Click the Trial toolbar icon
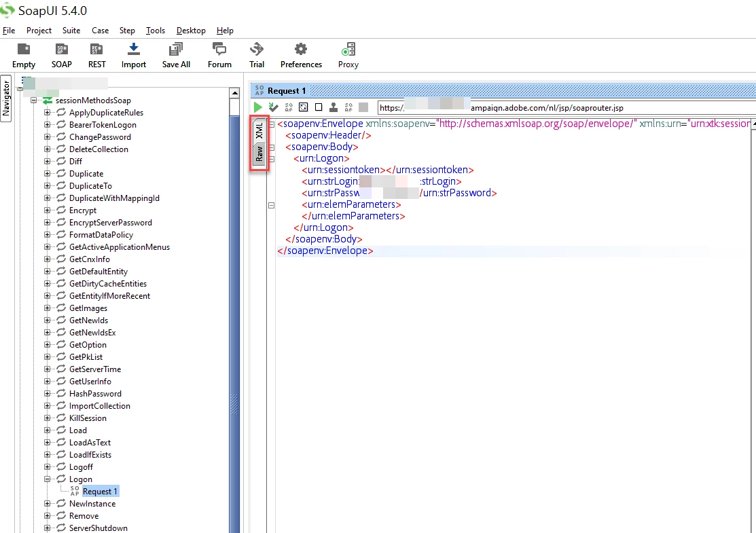 coord(257,49)
